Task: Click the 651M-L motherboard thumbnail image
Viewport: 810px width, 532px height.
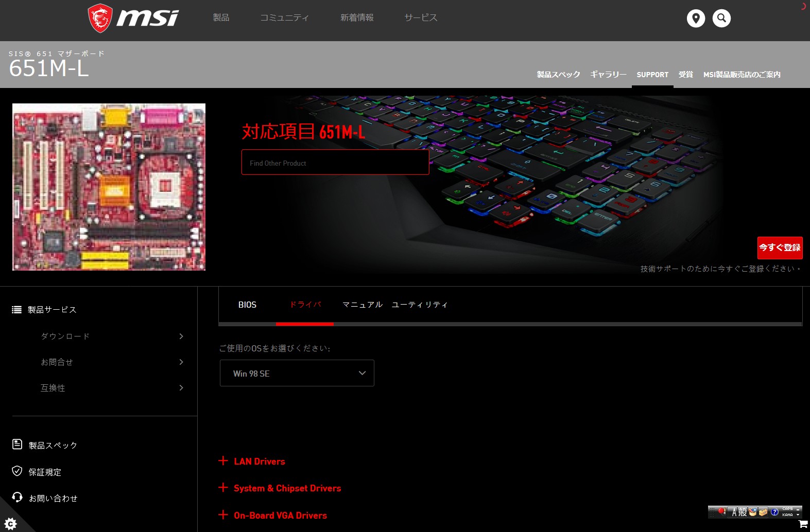Action: pos(109,187)
